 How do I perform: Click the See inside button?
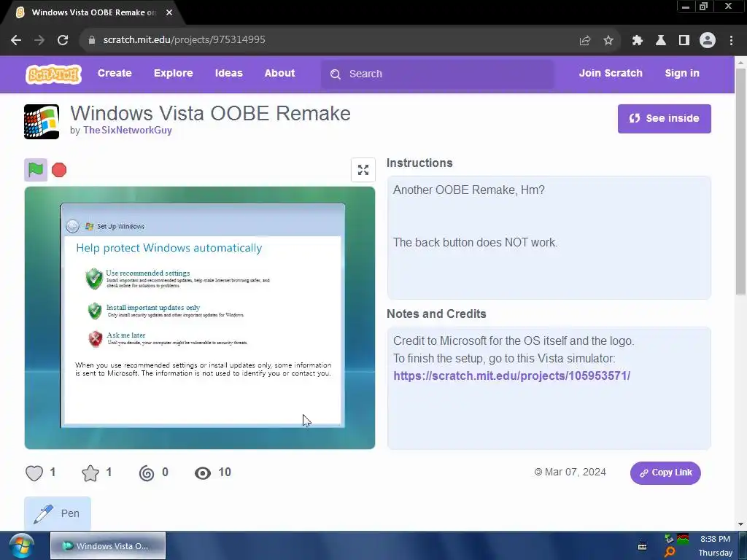point(664,119)
